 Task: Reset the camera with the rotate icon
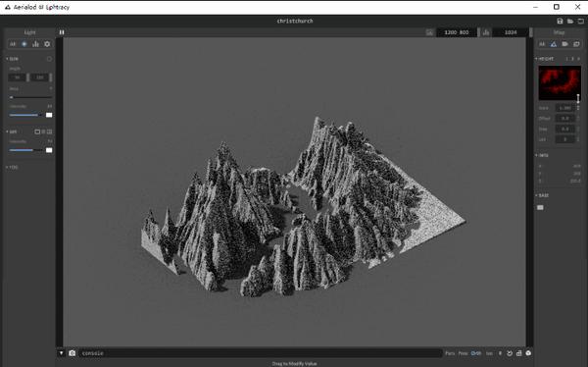[510, 353]
